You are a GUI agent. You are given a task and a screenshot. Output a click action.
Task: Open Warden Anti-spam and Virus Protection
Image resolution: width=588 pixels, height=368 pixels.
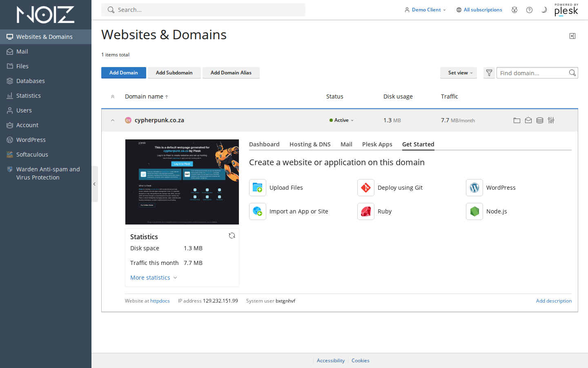(46, 173)
